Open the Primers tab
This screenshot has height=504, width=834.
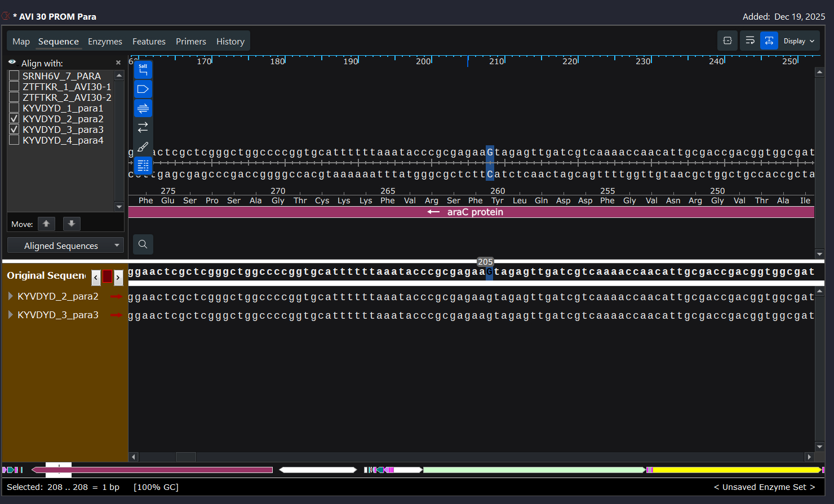pos(190,42)
